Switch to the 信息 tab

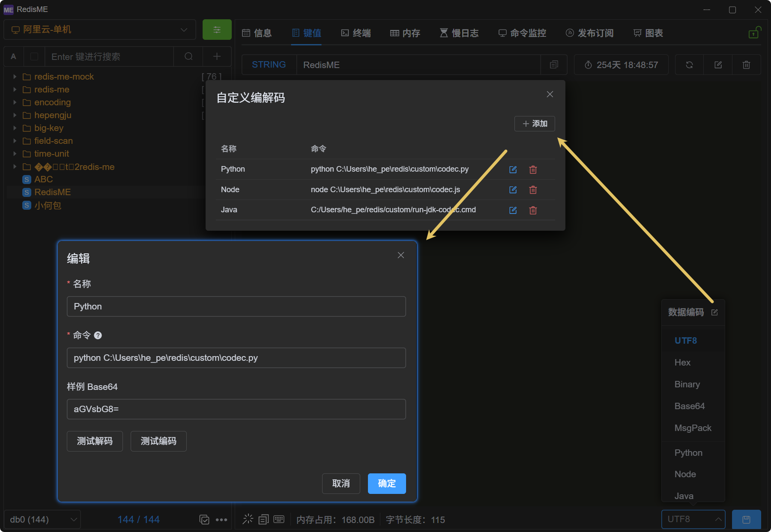click(257, 33)
